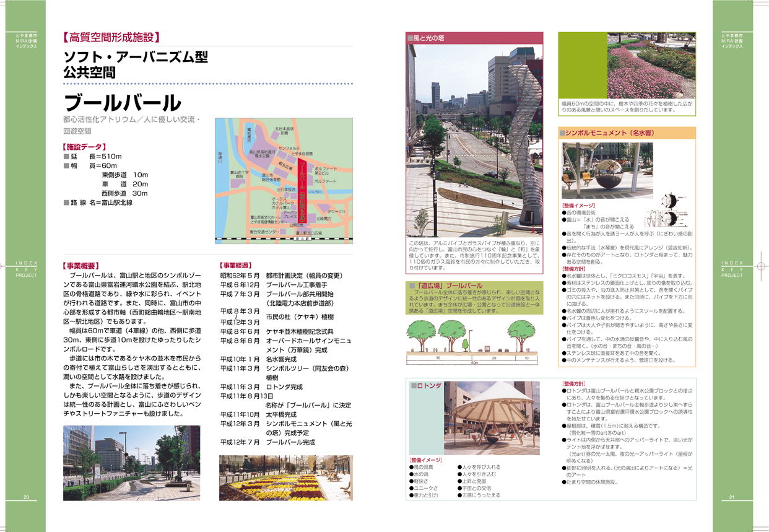Click the bullet 水の渦
769x532 pixels.
point(419,474)
